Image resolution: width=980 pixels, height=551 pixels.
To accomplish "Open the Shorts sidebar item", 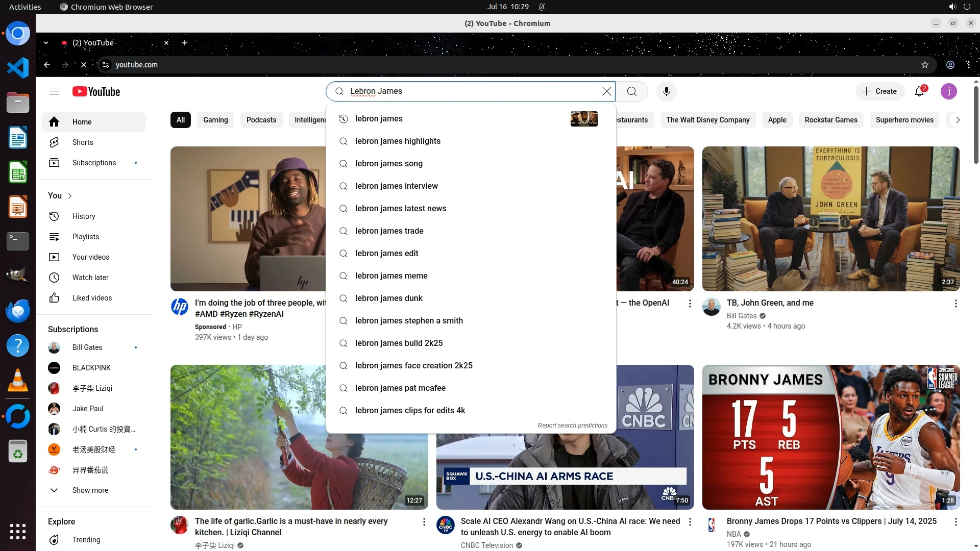I will 83,142.
